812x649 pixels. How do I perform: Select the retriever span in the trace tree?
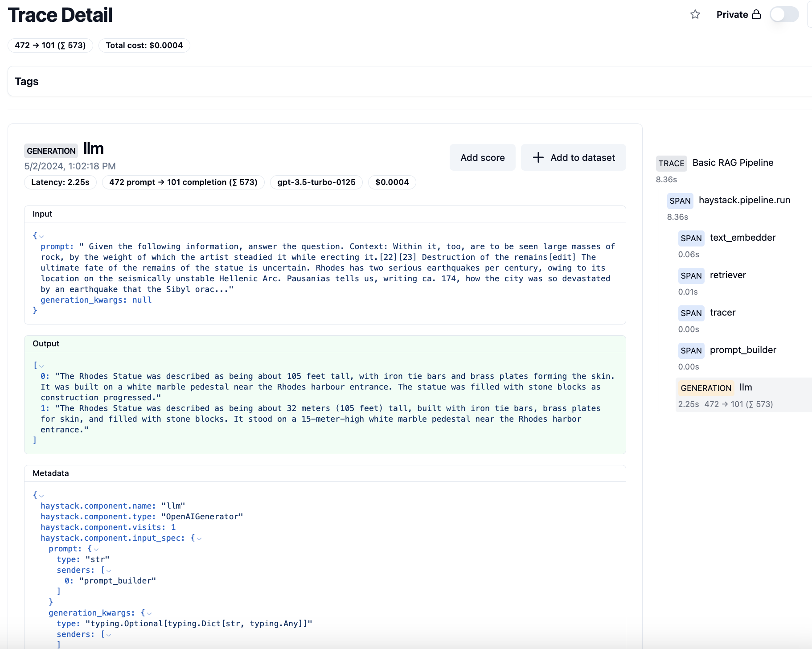728,275
